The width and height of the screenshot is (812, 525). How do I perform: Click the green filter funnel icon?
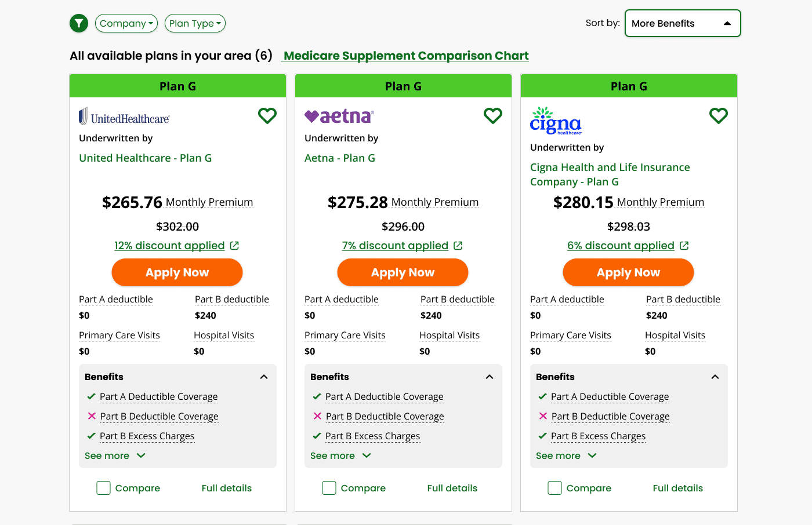click(x=79, y=23)
